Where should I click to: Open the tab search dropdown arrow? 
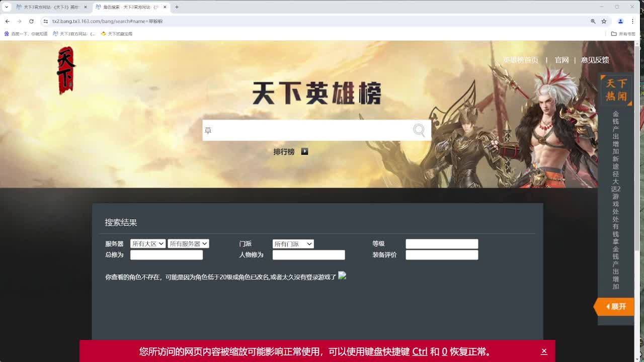(6, 7)
